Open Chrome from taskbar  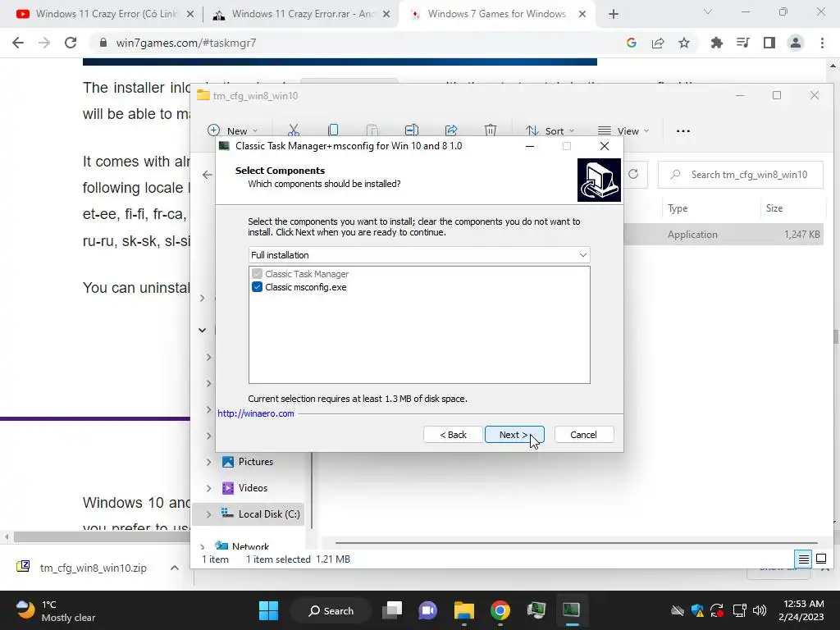500,610
